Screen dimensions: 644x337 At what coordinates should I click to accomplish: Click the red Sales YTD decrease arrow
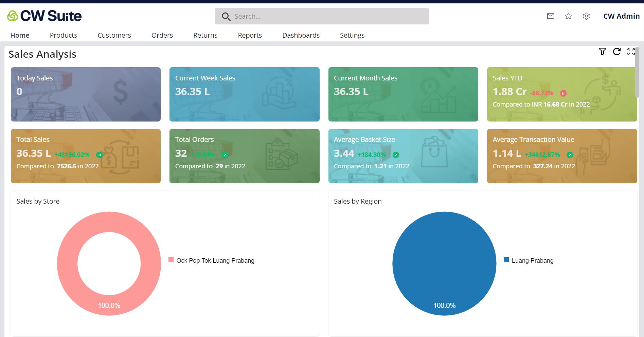(x=563, y=93)
